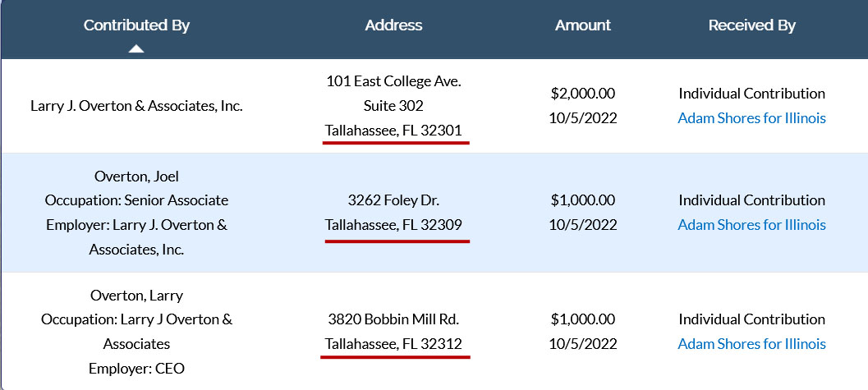
Task: Sort table by Amount column header
Action: pyautogui.click(x=583, y=25)
